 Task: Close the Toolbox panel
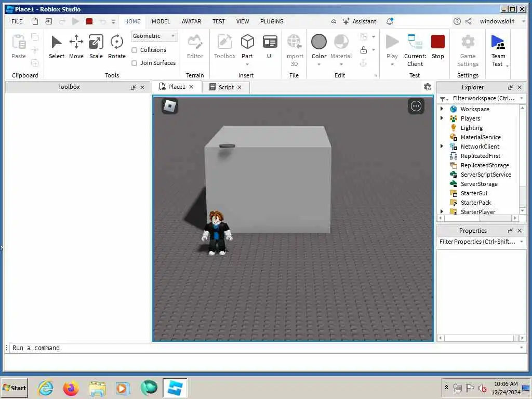click(x=142, y=87)
